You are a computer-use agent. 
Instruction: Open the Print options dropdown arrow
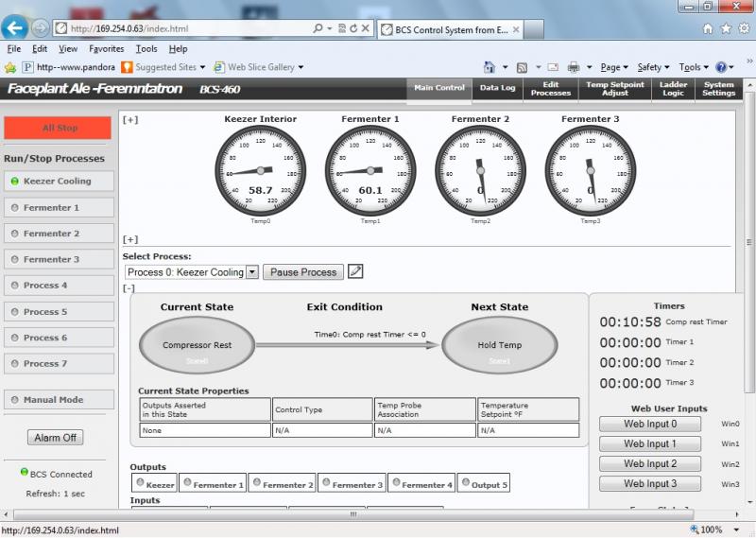tap(589, 67)
